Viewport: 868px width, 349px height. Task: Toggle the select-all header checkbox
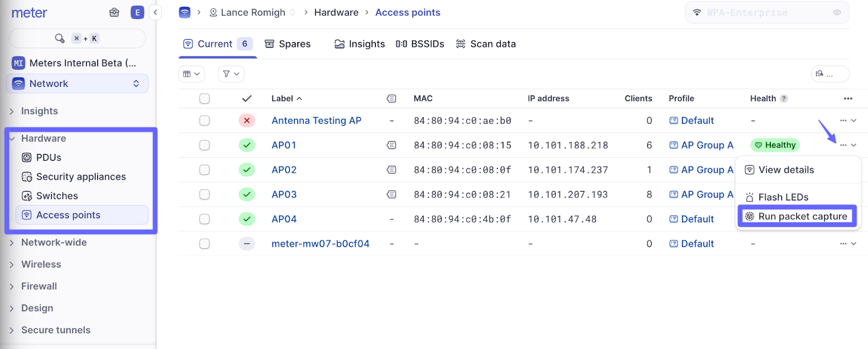click(205, 99)
